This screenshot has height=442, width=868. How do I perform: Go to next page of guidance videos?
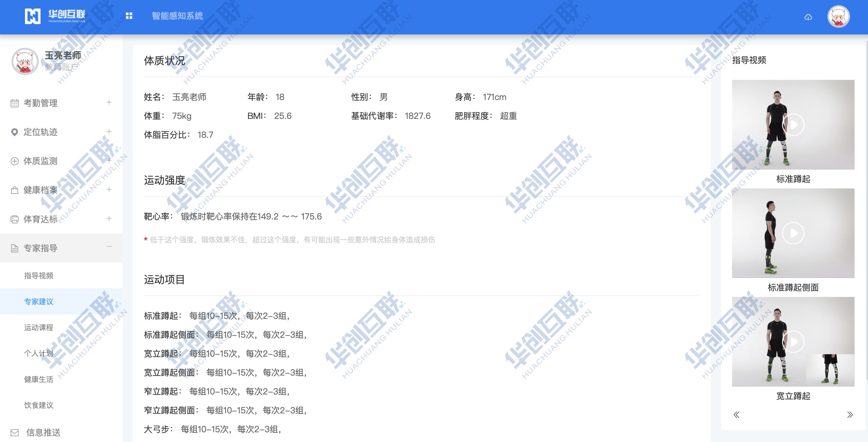coord(849,415)
